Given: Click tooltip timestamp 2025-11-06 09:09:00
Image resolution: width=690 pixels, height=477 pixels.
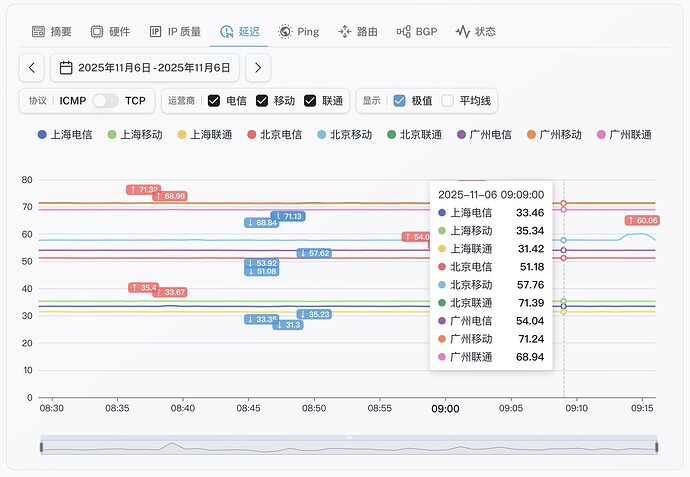Looking at the screenshot, I should click(491, 194).
